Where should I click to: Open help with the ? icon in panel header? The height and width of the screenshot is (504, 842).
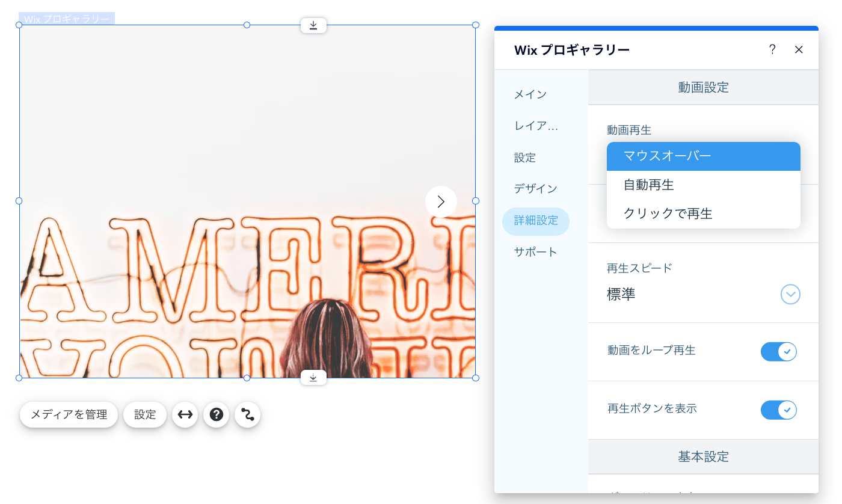(x=772, y=50)
